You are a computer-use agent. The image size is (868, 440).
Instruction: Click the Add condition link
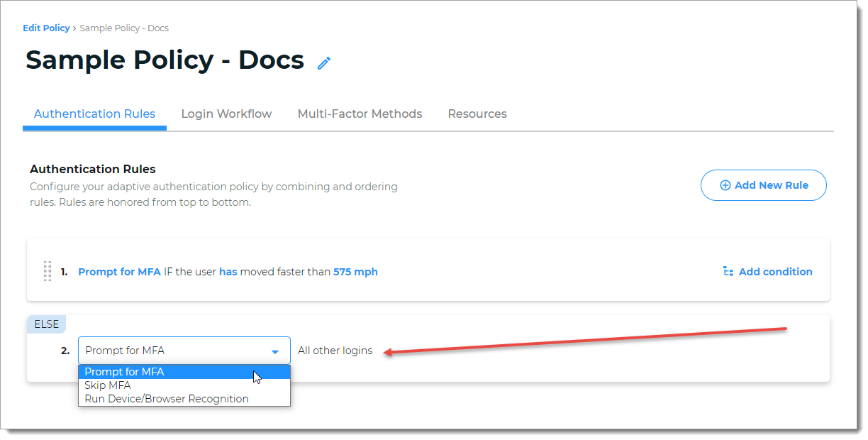click(767, 272)
